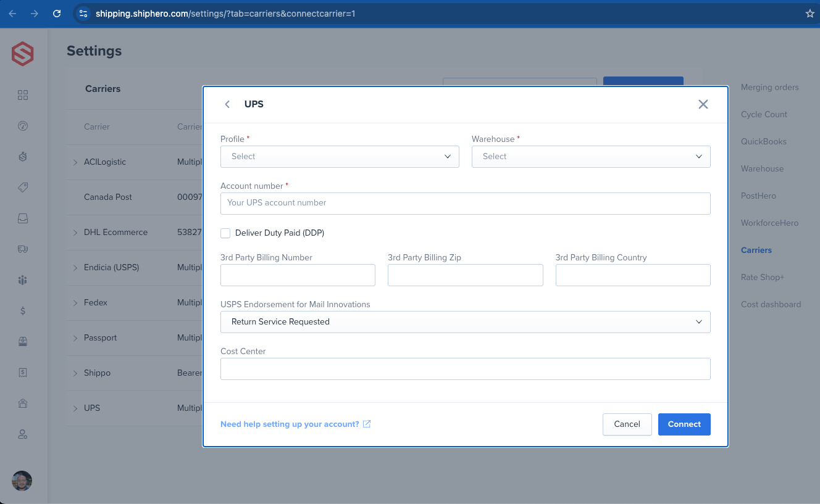Click the browser back arrow
The height and width of the screenshot is (504, 820).
(12, 14)
